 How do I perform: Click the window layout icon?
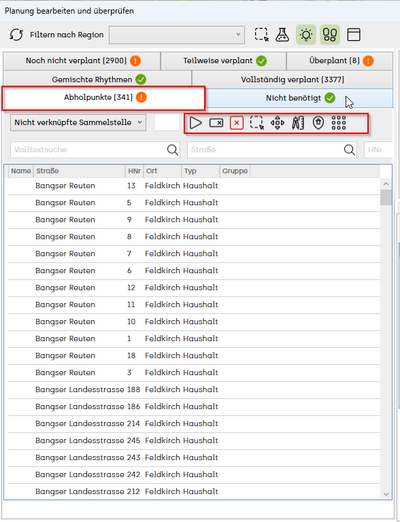coord(354,34)
